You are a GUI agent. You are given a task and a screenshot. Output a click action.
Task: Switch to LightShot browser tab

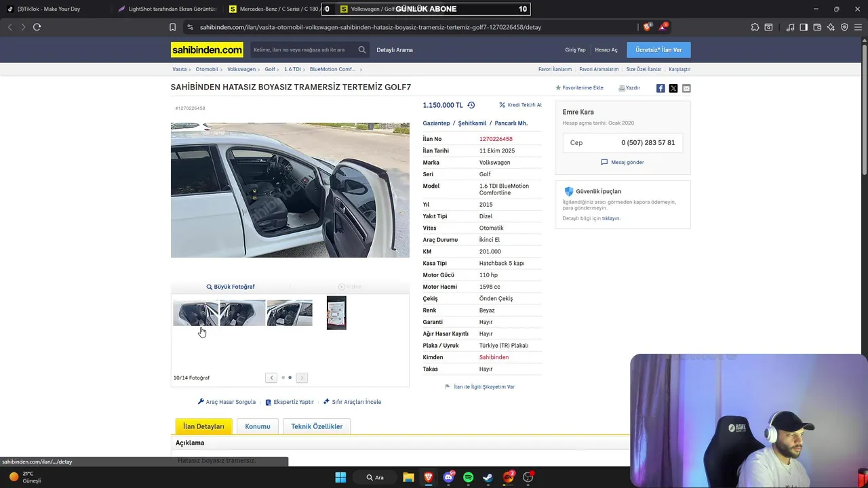point(167,9)
